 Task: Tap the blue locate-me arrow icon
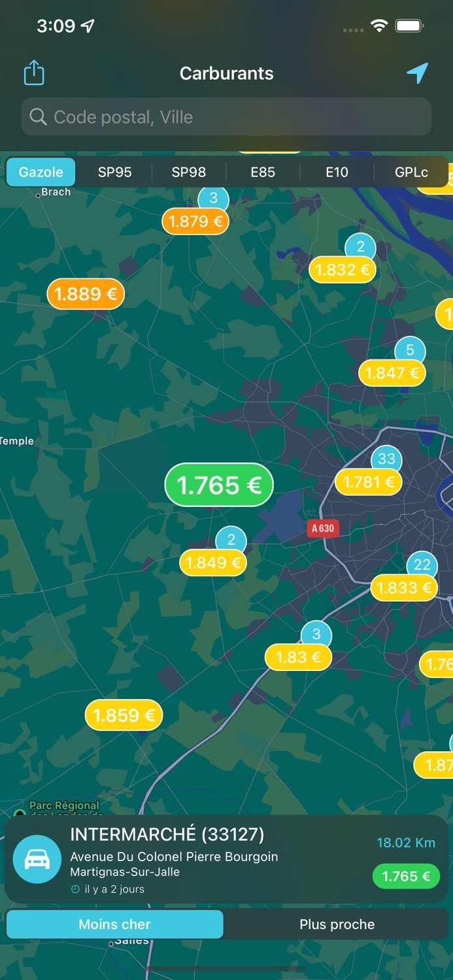pos(417,73)
